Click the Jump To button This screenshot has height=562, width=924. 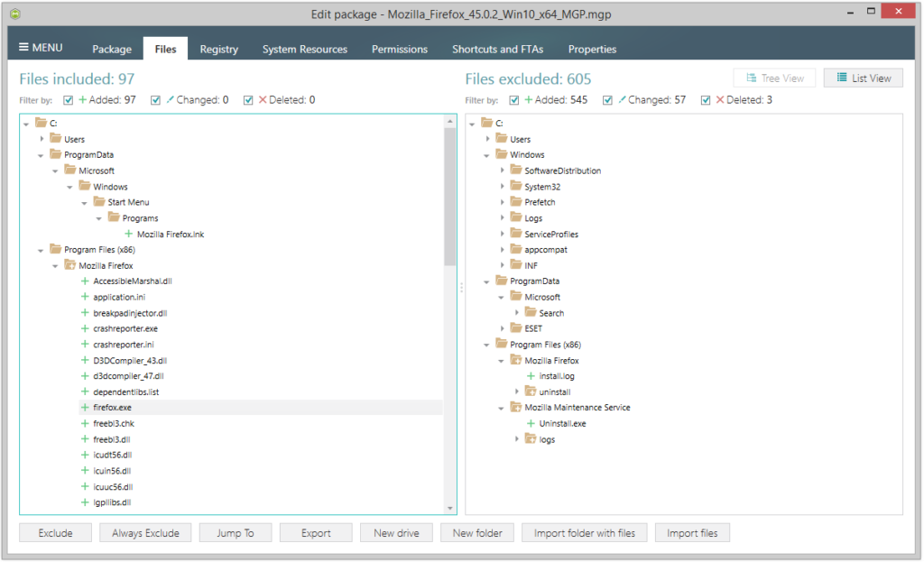[x=236, y=533]
